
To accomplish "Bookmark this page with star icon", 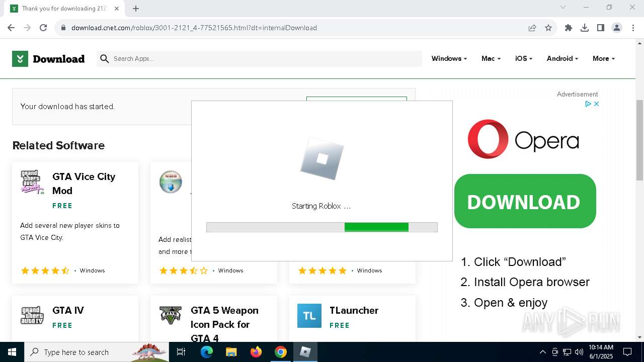I will (548, 28).
